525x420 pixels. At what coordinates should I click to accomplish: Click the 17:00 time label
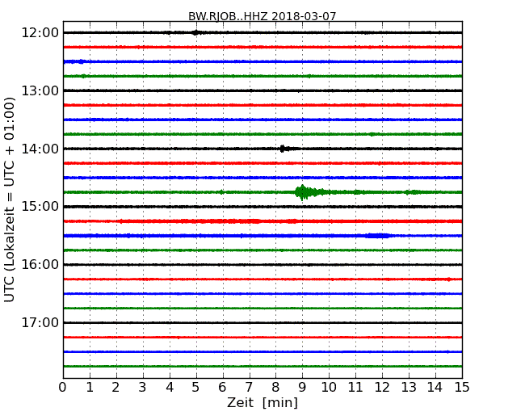pyautogui.click(x=40, y=323)
